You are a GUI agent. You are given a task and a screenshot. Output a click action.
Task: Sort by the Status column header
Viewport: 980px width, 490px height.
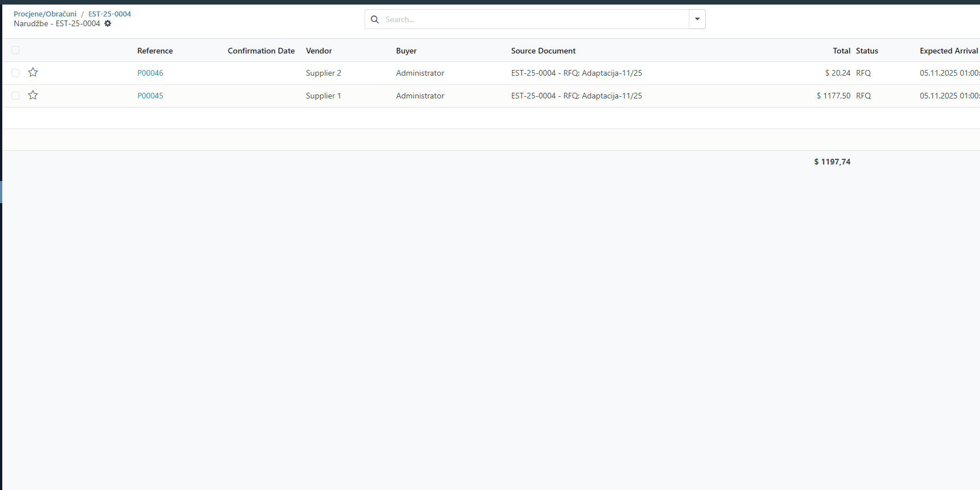pos(867,51)
